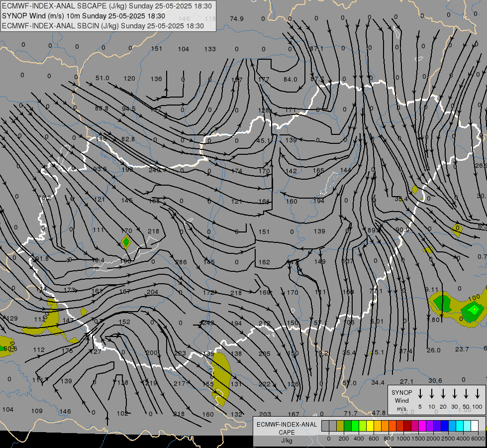Image resolution: width=487 pixels, height=448 pixels.
Task: Click the value 212 on the map
Action: click(x=264, y=324)
